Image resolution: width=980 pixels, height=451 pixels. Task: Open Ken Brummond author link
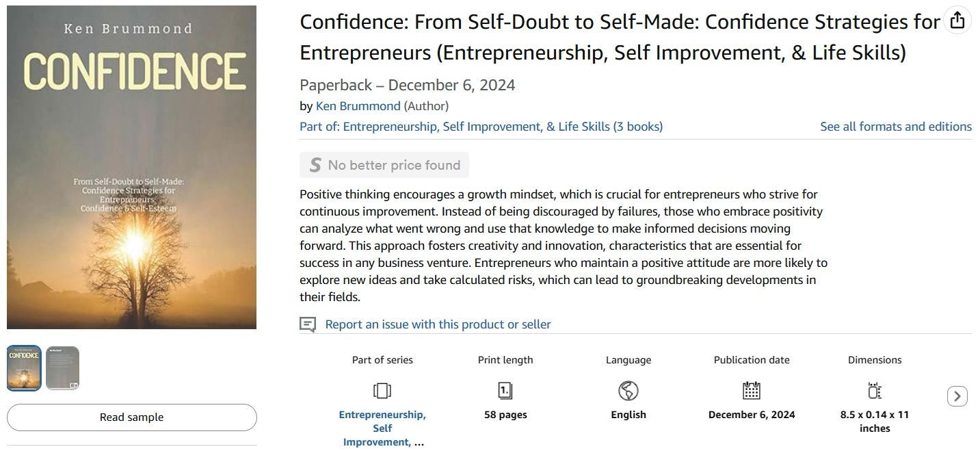click(358, 106)
